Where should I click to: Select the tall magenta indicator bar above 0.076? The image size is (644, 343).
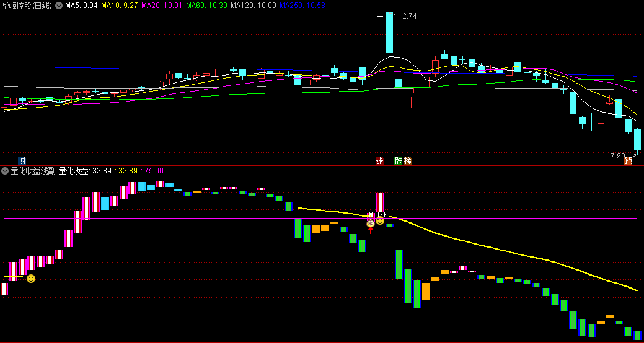pyautogui.click(x=381, y=204)
